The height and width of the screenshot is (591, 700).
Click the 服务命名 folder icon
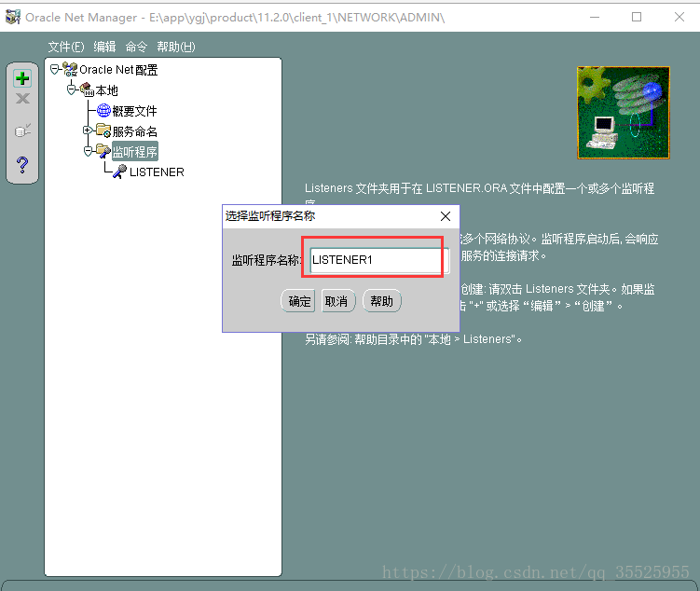point(103,131)
